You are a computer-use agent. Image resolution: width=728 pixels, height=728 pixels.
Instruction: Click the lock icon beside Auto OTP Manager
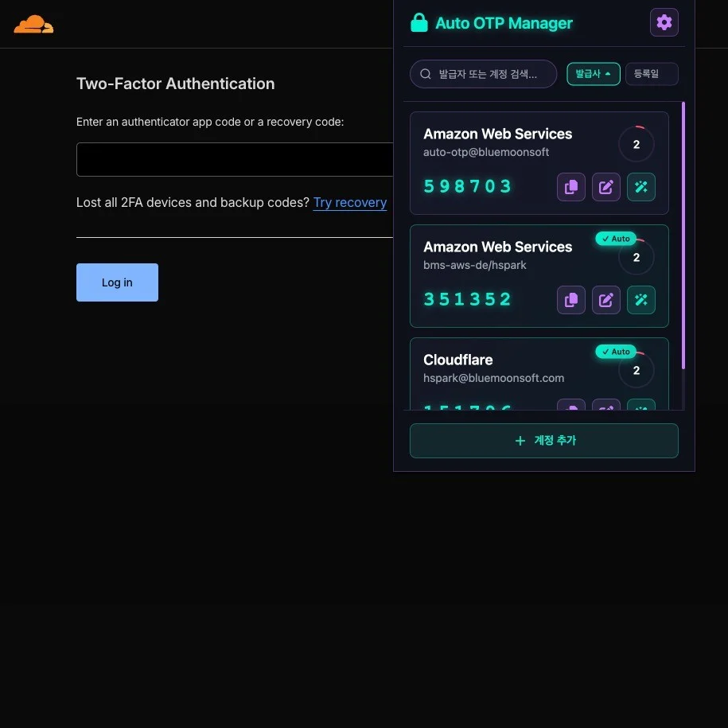(x=419, y=23)
